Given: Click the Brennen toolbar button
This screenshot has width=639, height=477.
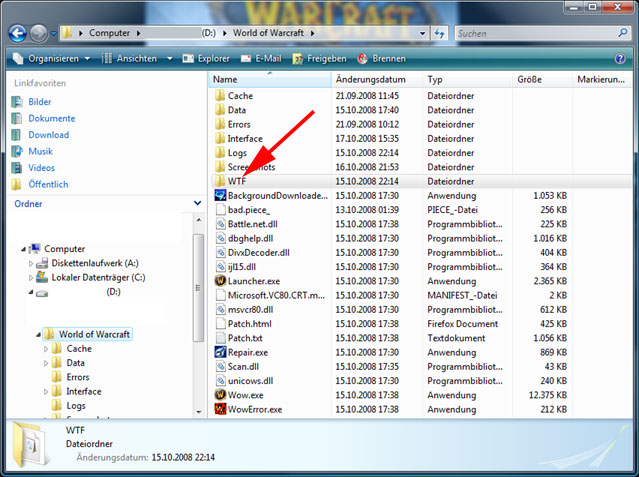Looking at the screenshot, I should point(382,59).
